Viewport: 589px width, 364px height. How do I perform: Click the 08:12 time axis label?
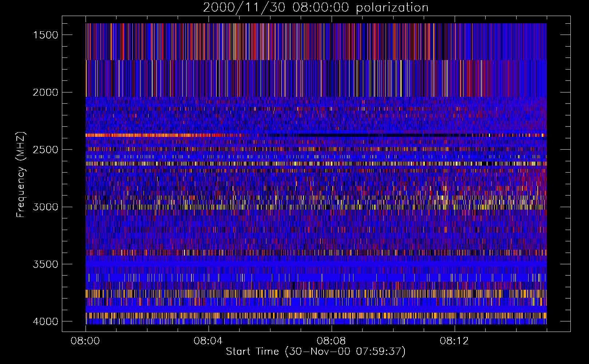click(x=454, y=341)
